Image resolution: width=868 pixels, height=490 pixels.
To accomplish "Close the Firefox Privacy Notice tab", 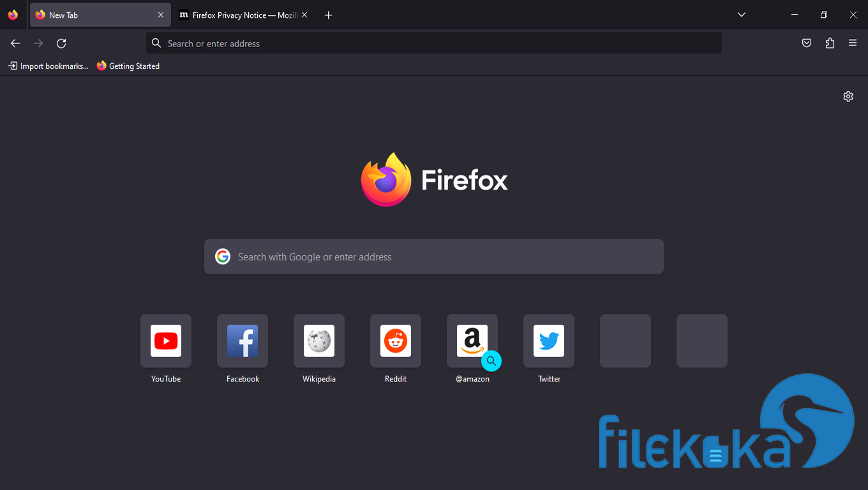I will tap(304, 15).
